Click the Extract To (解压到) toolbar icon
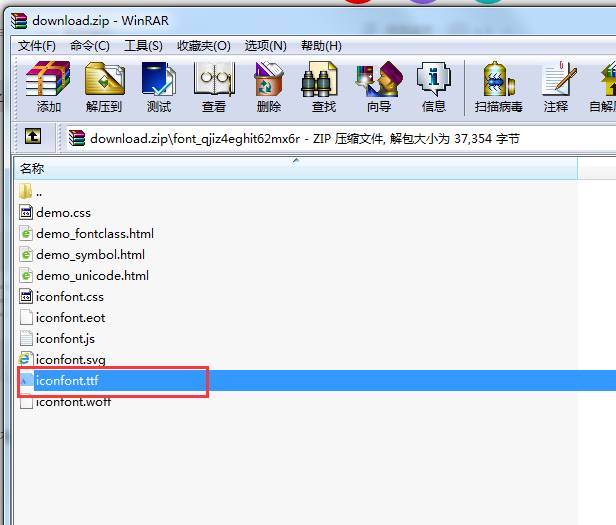 104,79
